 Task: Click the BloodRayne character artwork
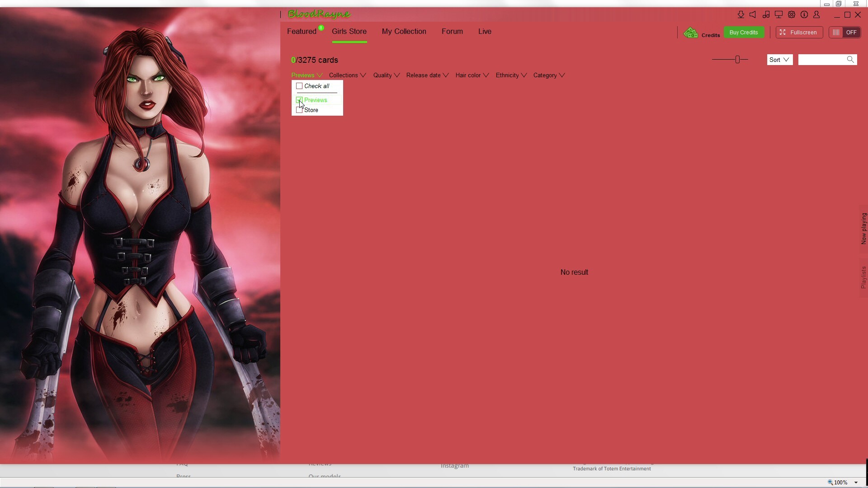[x=140, y=236]
